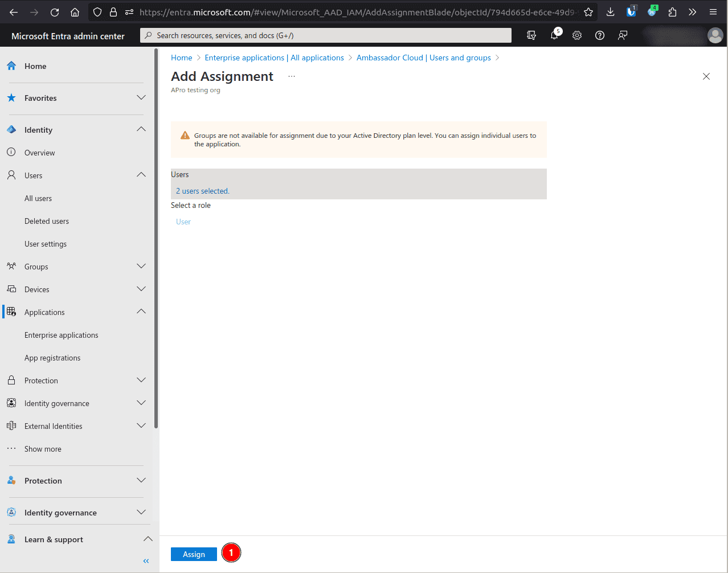Screen dimensions: 728x573
Task: Collapse the Applications submenu
Action: pyautogui.click(x=141, y=312)
